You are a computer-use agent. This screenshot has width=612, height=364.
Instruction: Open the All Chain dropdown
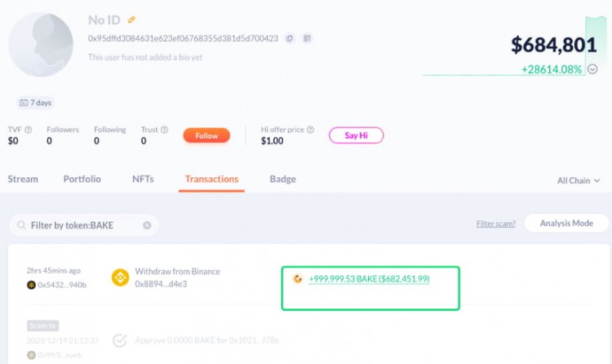pyautogui.click(x=579, y=180)
